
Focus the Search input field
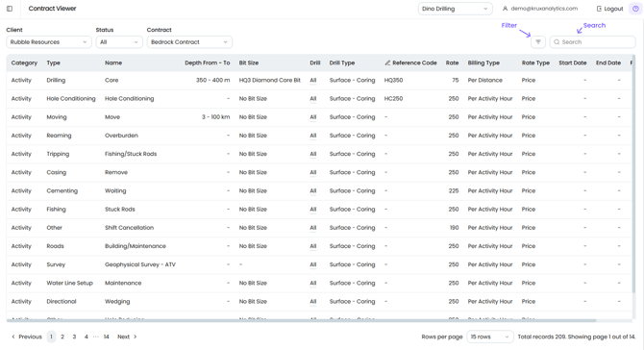593,42
